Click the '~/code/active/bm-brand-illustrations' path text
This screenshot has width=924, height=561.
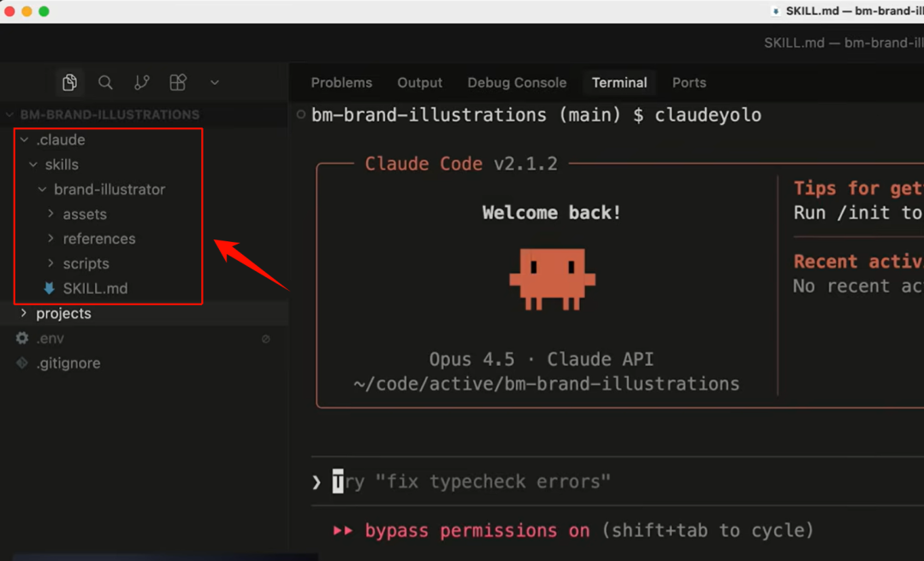click(x=546, y=384)
